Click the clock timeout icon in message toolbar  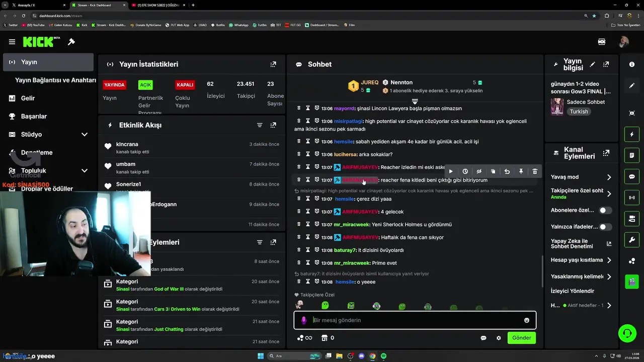465,171
